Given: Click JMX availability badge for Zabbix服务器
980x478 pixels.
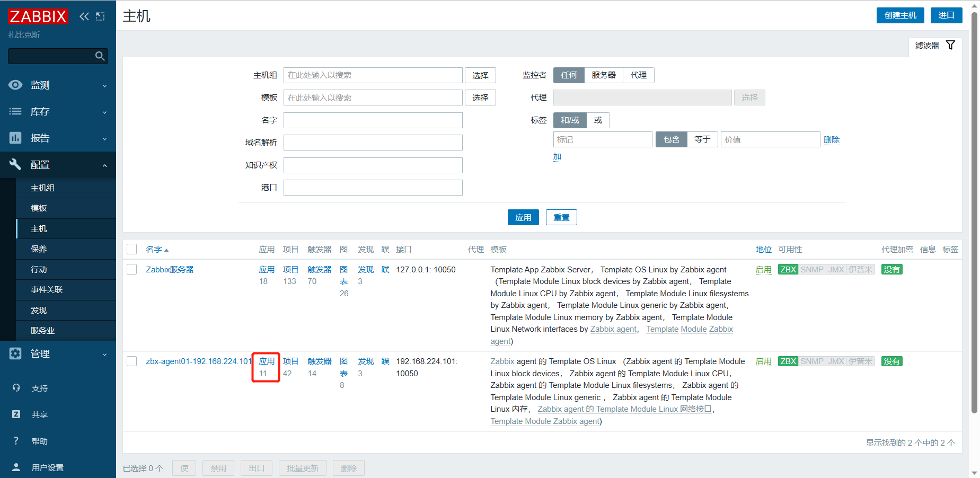Looking at the screenshot, I should tap(836, 269).
